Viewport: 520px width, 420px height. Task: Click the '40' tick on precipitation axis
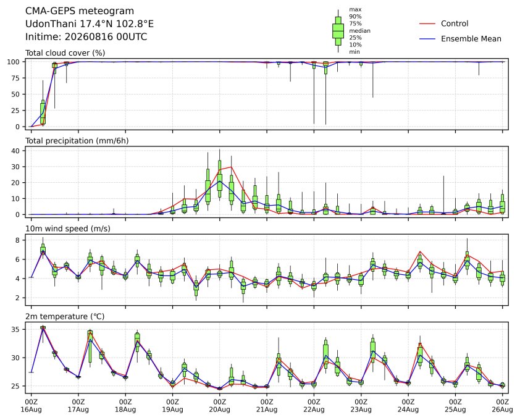[x=15, y=151]
